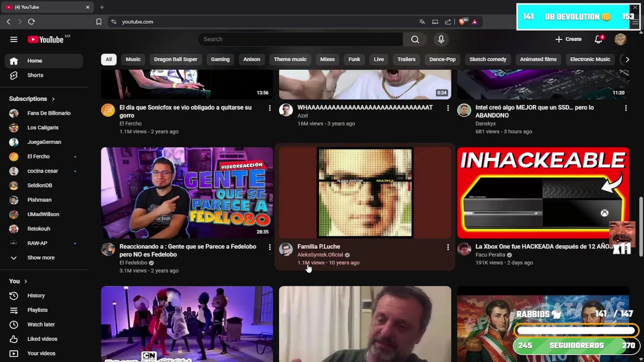Open Playlists in sidebar
This screenshot has width=644, height=362.
click(x=37, y=310)
